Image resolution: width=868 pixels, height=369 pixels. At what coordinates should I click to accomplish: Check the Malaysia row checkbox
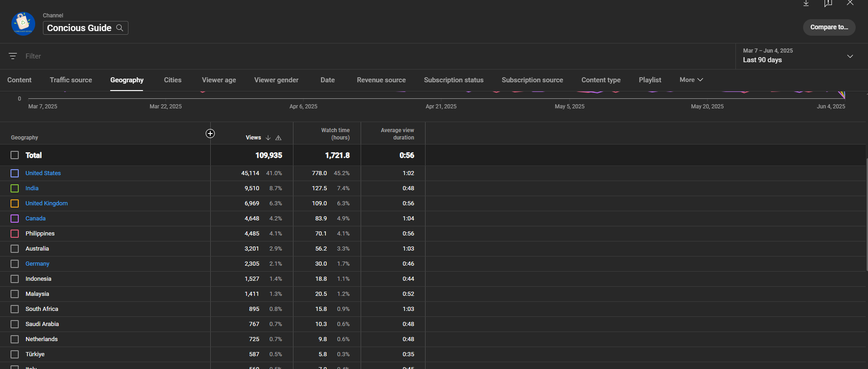coord(15,294)
